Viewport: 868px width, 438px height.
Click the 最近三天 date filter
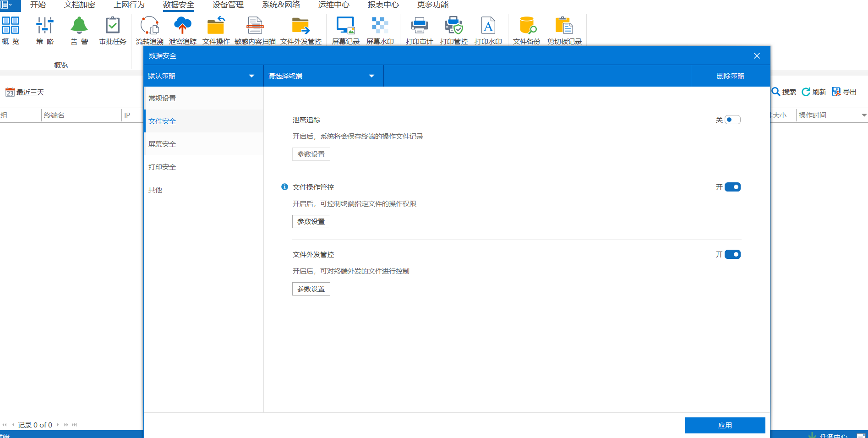click(25, 93)
